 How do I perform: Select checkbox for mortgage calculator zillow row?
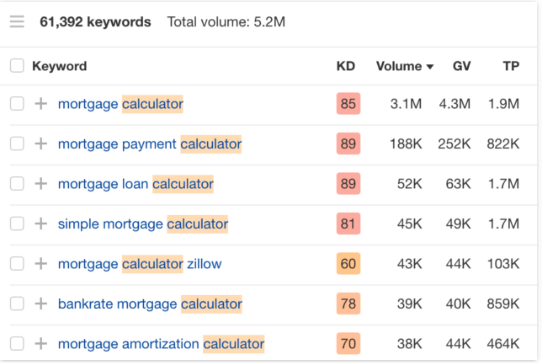click(x=17, y=264)
